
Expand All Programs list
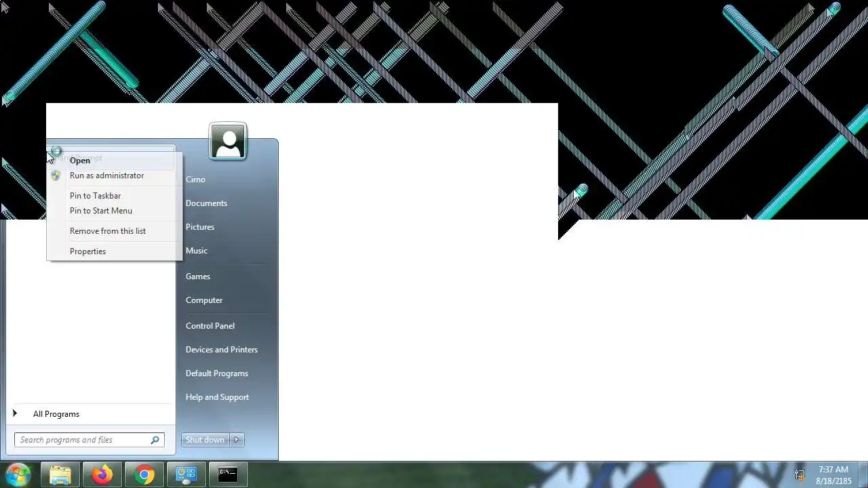(90, 414)
